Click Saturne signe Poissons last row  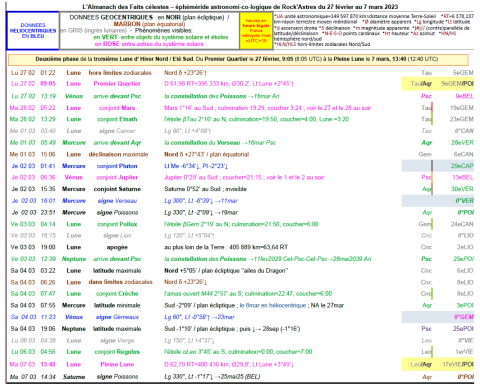pyautogui.click(x=241, y=377)
